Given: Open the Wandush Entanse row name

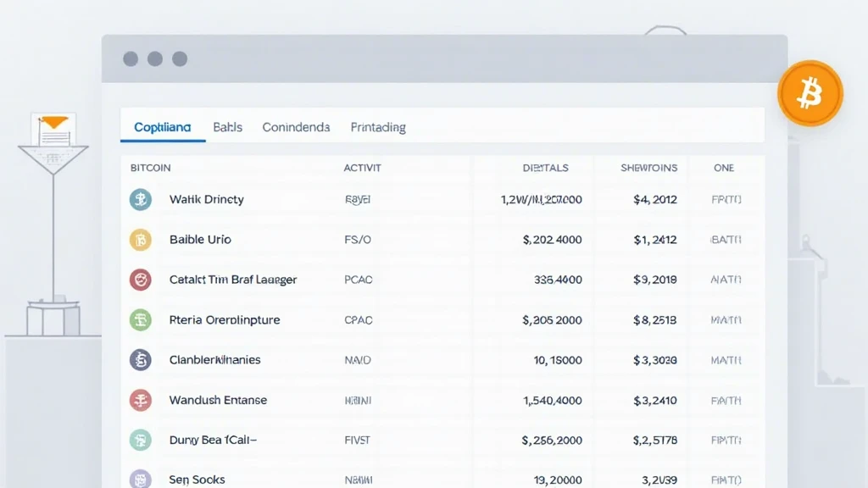Looking at the screenshot, I should [x=218, y=400].
